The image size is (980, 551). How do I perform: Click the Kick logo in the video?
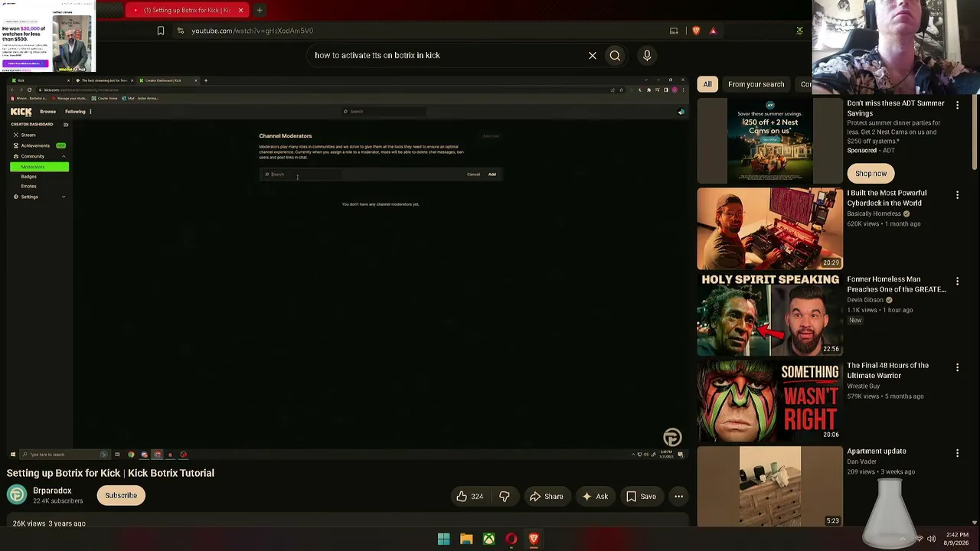[x=21, y=112]
